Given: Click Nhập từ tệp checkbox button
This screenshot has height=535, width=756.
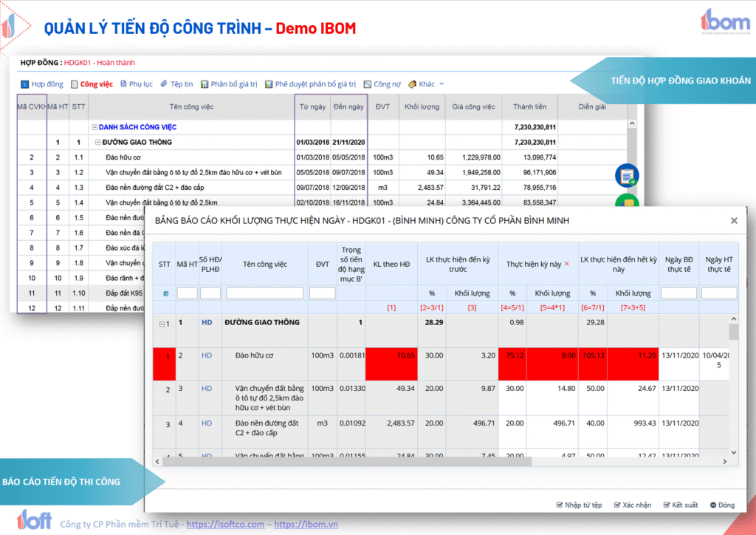Looking at the screenshot, I should click(579, 505).
